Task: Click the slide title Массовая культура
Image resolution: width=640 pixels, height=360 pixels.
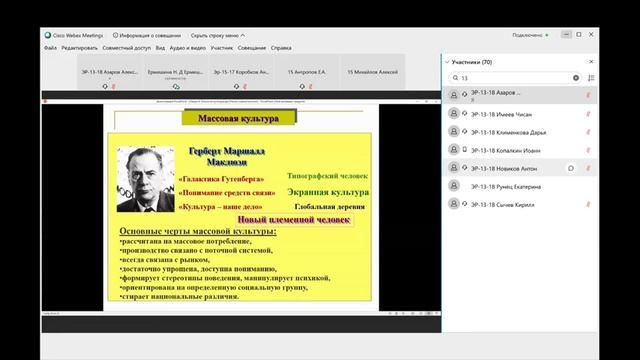Action: pos(238,118)
